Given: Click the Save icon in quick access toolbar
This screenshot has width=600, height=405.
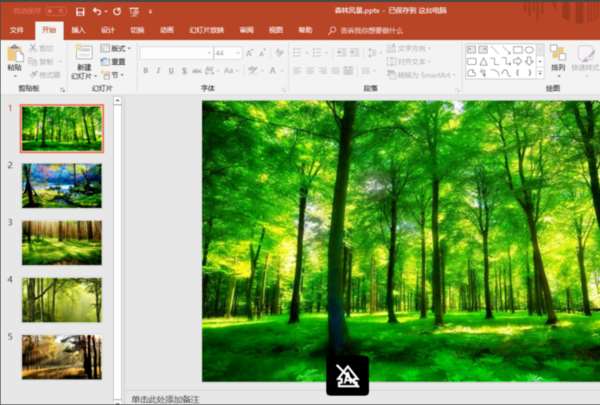Looking at the screenshot, I should coord(80,12).
